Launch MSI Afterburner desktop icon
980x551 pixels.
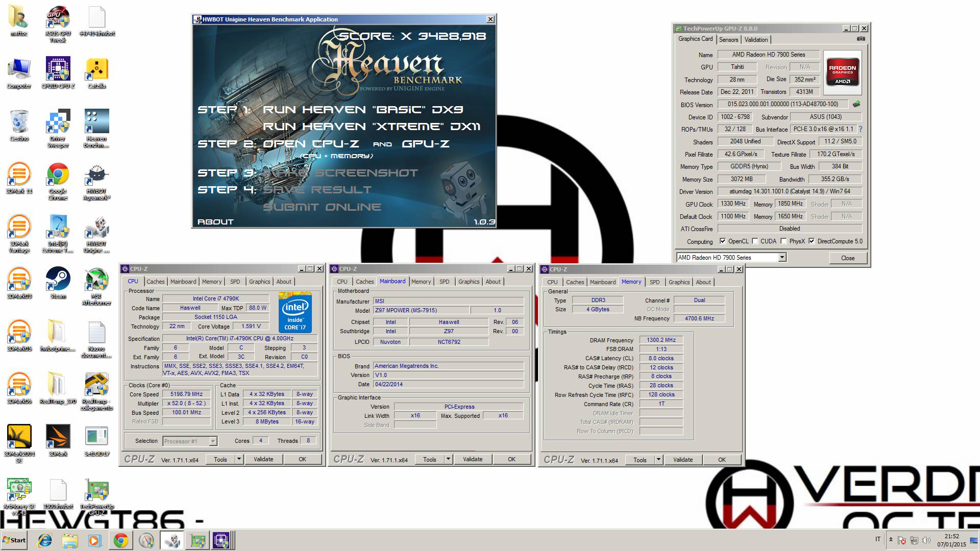tap(96, 286)
